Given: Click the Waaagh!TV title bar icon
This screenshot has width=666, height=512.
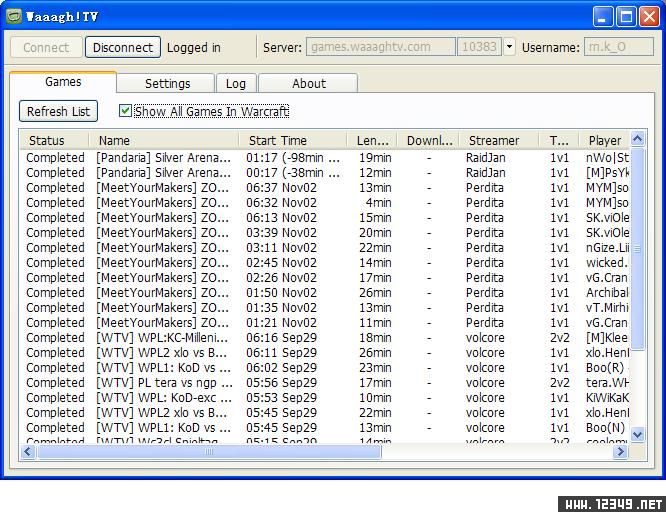Looking at the screenshot, I should click(x=14, y=17).
